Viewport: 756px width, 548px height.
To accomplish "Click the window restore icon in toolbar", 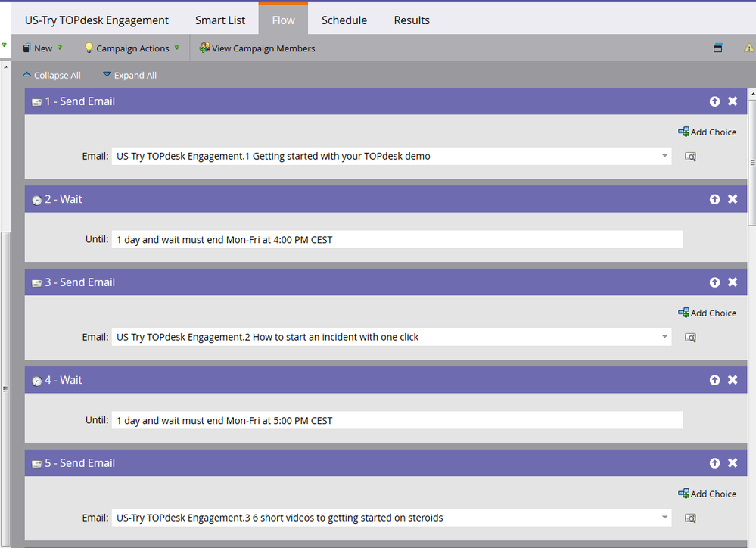I will coord(718,48).
